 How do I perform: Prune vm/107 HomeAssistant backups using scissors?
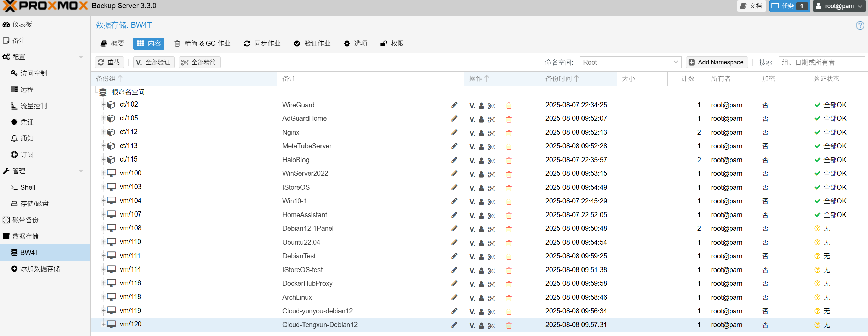point(491,216)
